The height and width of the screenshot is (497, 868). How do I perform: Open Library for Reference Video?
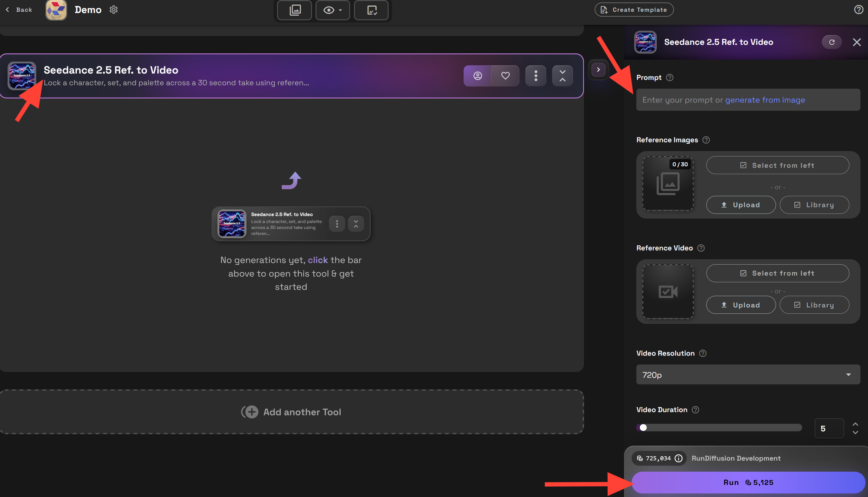point(814,305)
